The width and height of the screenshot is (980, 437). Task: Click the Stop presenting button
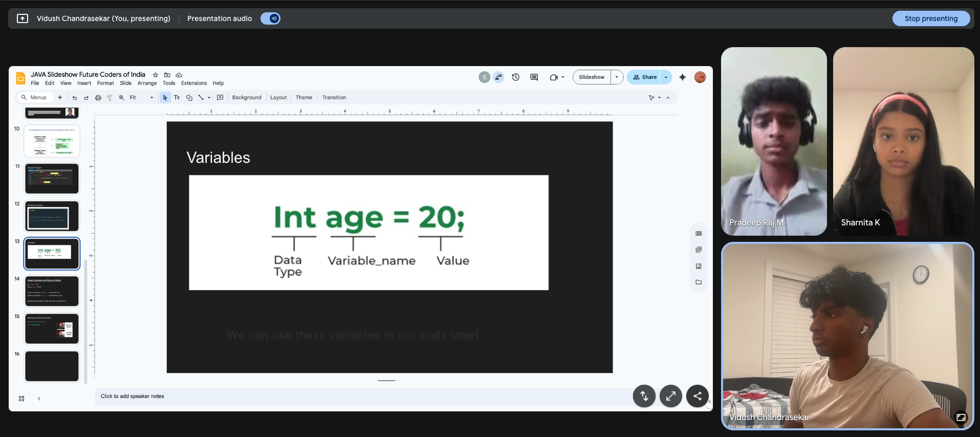point(930,18)
